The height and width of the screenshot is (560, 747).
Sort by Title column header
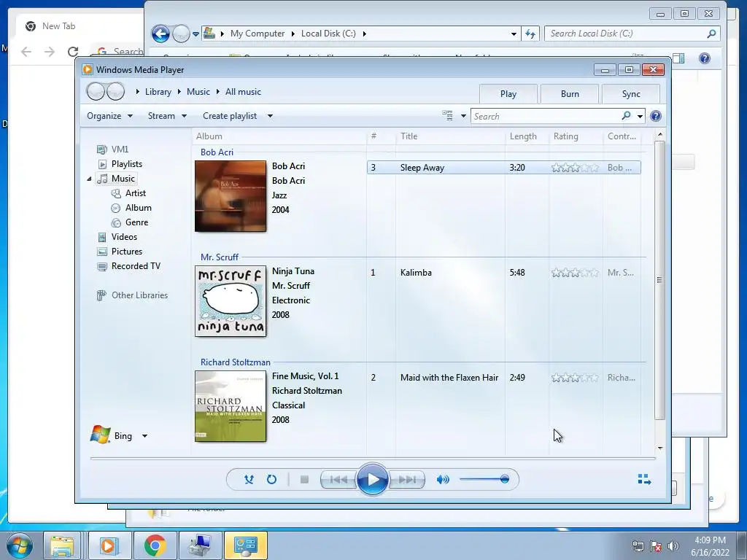[x=450, y=136]
